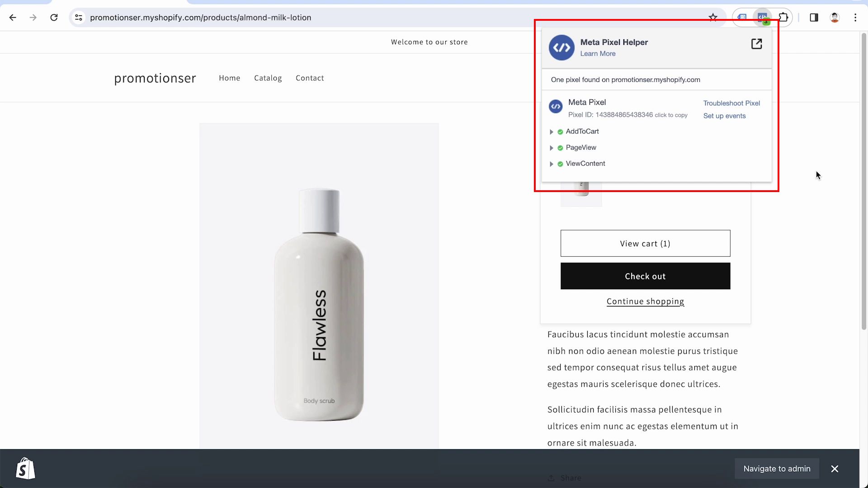Click the Meta Pixel Helper logo
Image resolution: width=868 pixels, height=488 pixels.
561,47
